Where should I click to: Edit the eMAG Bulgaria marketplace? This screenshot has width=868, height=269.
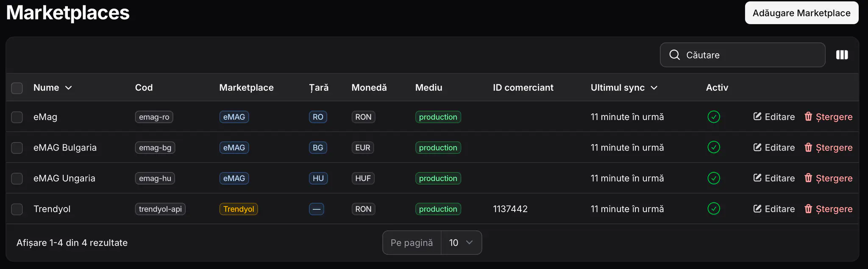pos(774,147)
